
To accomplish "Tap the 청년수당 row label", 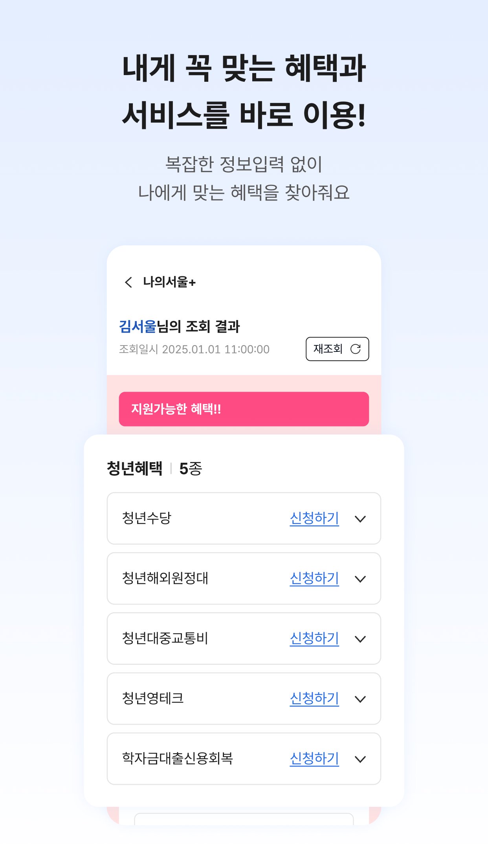I will [x=147, y=518].
